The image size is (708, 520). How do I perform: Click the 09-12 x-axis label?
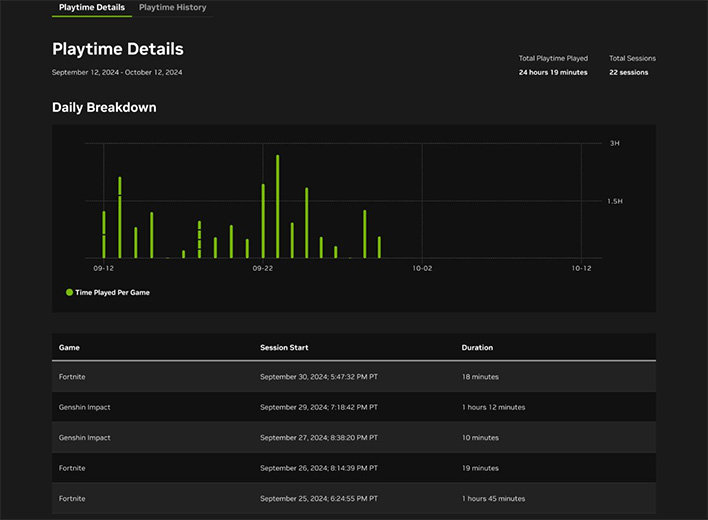(x=103, y=268)
